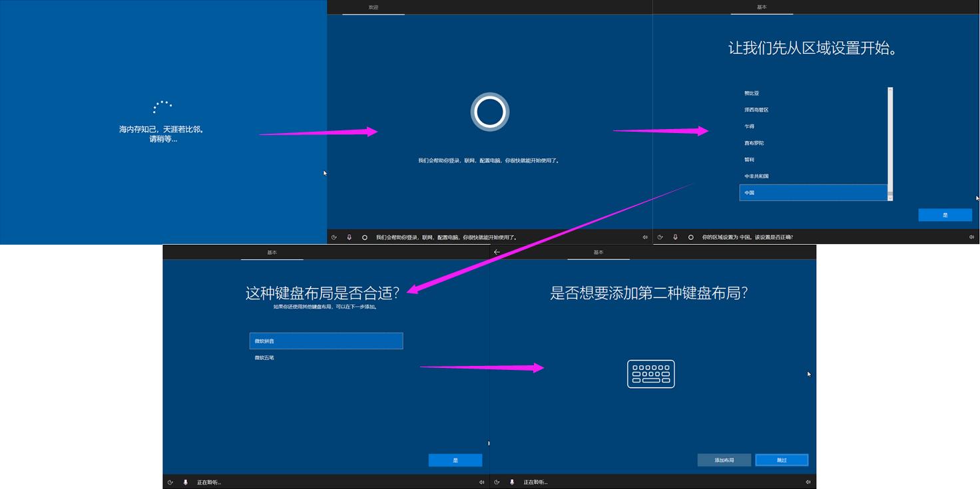Click 跳过 to skip second keyboard layout
Screen dimensions: 980x489
(781, 460)
